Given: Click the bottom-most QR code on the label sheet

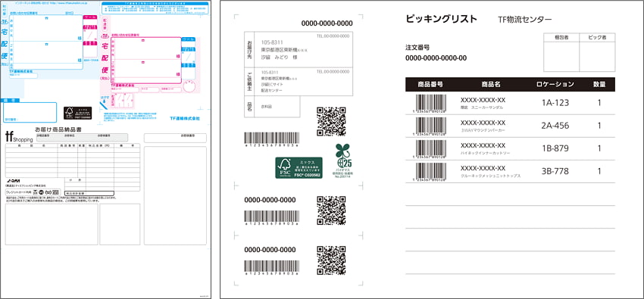Looking at the screenshot, I should (331, 260).
